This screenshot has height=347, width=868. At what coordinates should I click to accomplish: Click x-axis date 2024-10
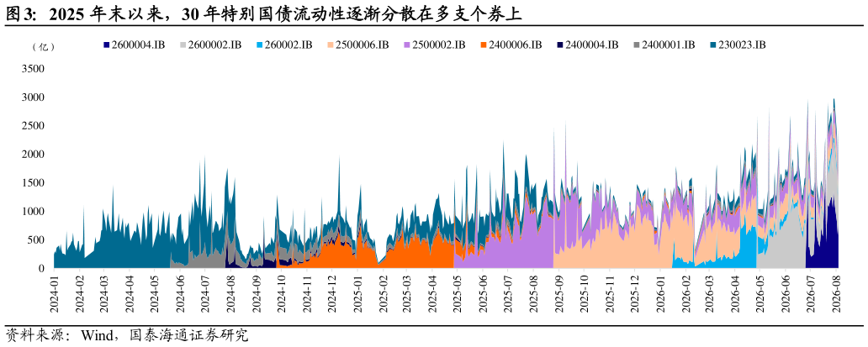click(280, 296)
